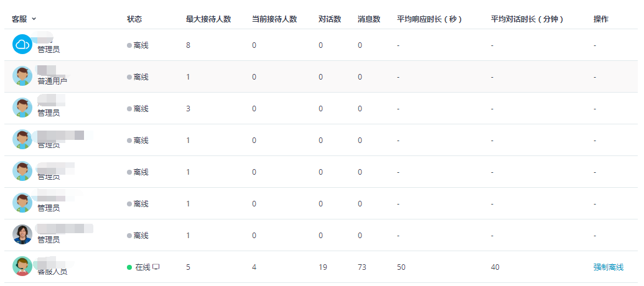Click the 当前接待人数 column header
Viewport: 644px width, 286px height.
tap(274, 19)
